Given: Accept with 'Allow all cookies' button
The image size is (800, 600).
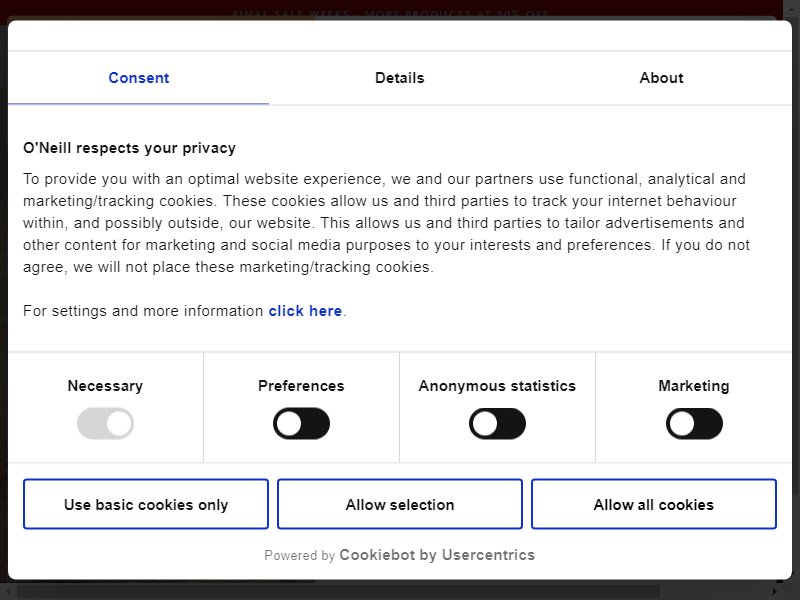Looking at the screenshot, I should 654,504.
